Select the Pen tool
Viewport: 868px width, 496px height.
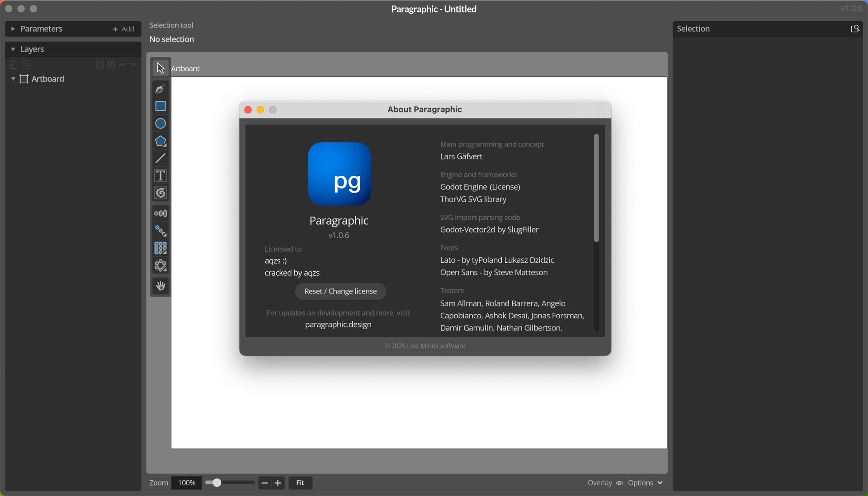[x=160, y=89]
